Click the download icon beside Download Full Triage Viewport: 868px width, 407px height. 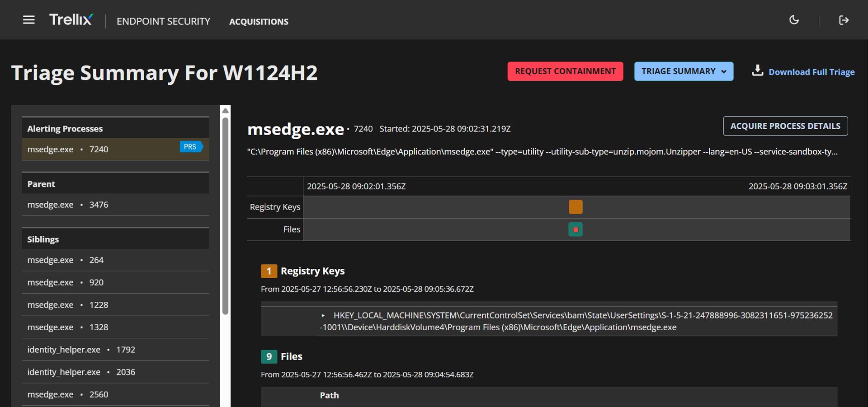[x=757, y=70]
